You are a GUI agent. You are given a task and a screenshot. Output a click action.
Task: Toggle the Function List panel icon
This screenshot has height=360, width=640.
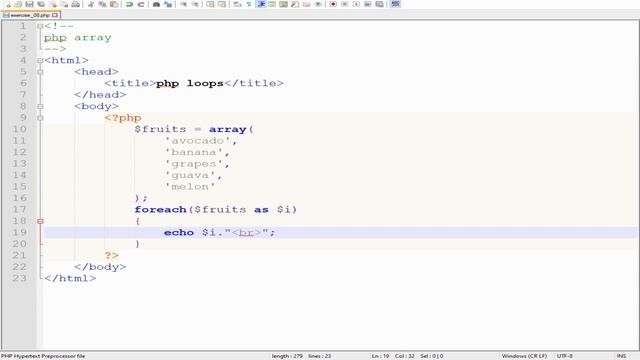point(295,4)
